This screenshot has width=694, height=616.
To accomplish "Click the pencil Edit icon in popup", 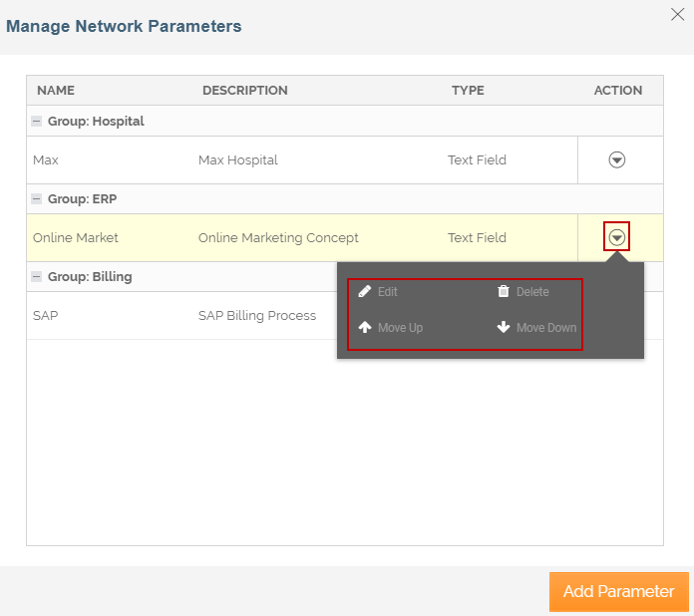I will pos(365,292).
